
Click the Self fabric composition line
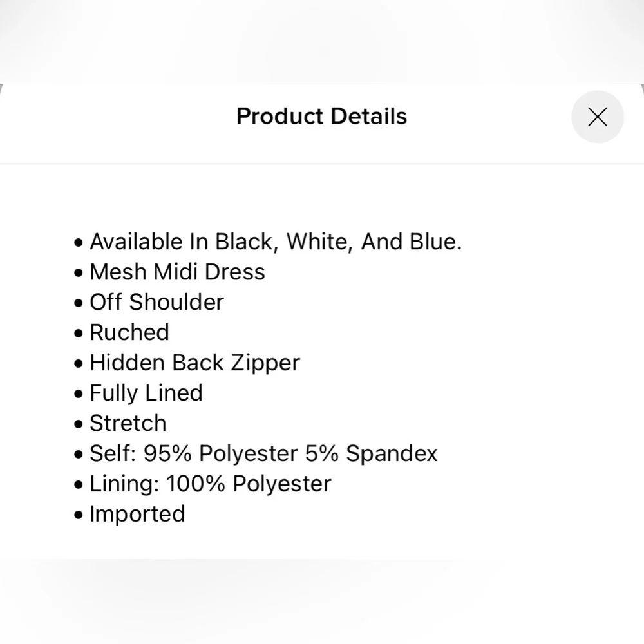click(263, 453)
